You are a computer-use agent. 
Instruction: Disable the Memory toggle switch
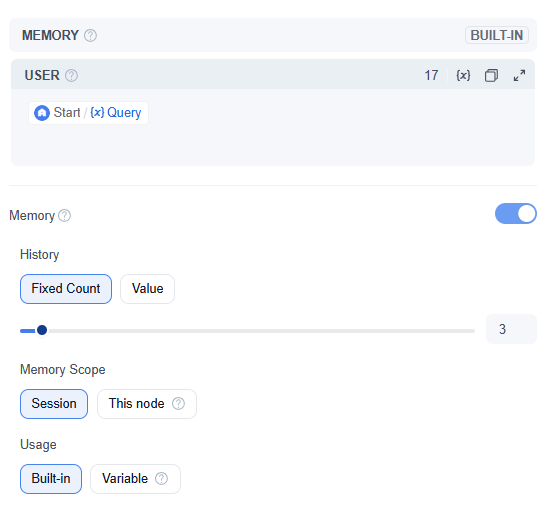(516, 214)
